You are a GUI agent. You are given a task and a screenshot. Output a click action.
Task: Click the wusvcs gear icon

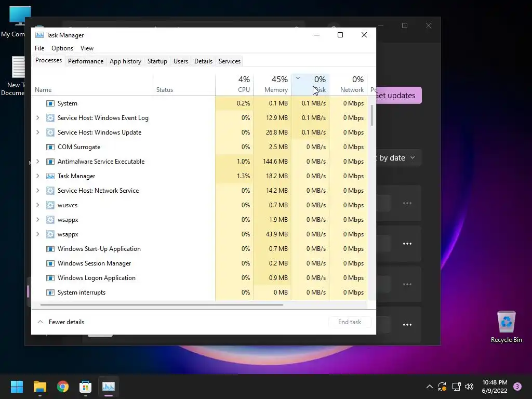point(50,205)
